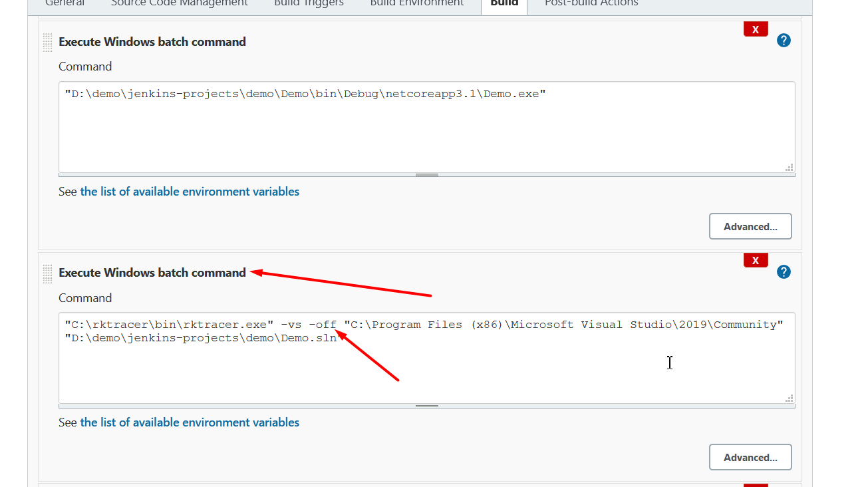The height and width of the screenshot is (487, 868).
Task: Open the Source Code Management tab
Action: [178, 3]
